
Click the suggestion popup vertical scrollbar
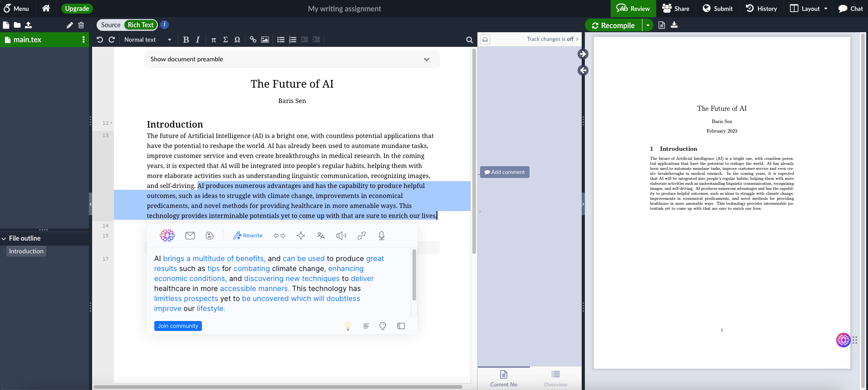pos(414,275)
